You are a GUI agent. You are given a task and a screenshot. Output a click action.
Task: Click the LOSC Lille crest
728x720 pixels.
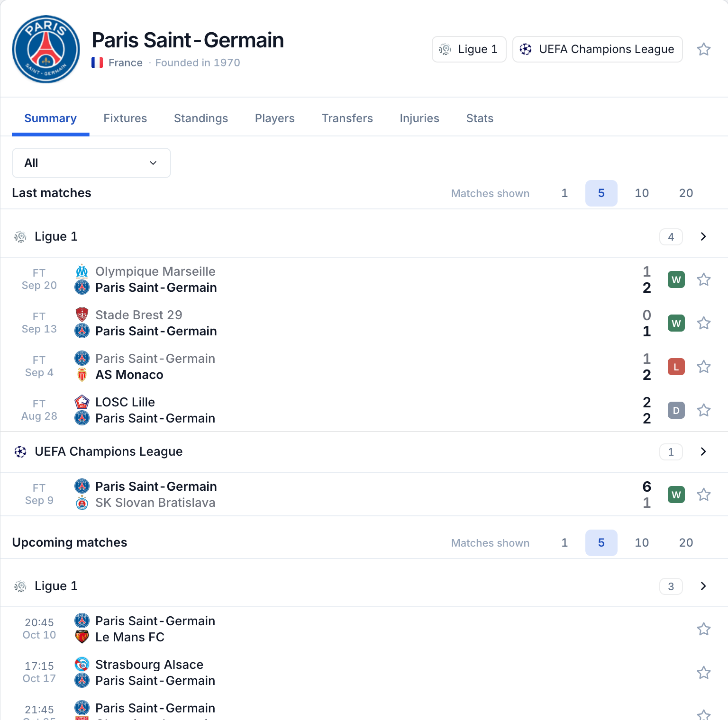[x=82, y=402]
